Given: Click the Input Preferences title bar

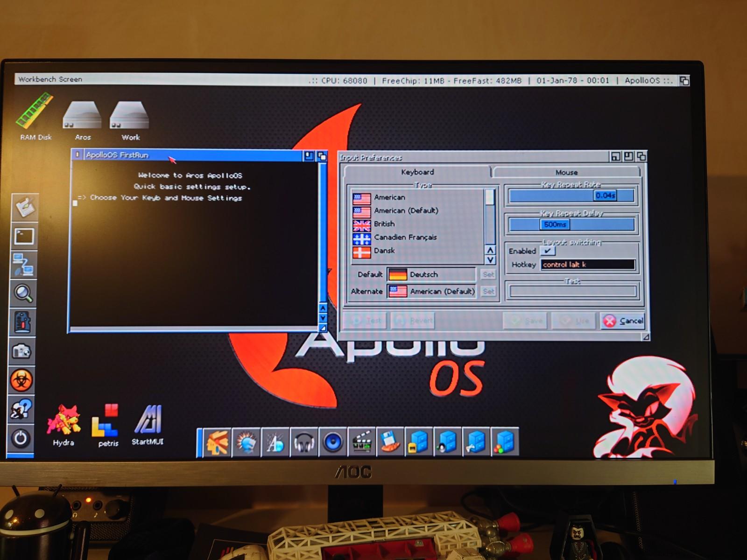Looking at the screenshot, I should (474, 157).
